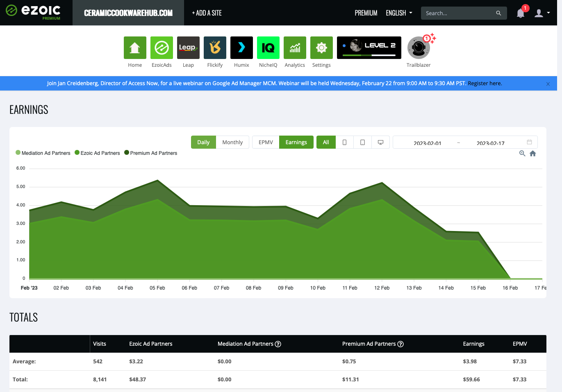
Task: Filter by mobile phone device icon
Action: click(x=344, y=142)
